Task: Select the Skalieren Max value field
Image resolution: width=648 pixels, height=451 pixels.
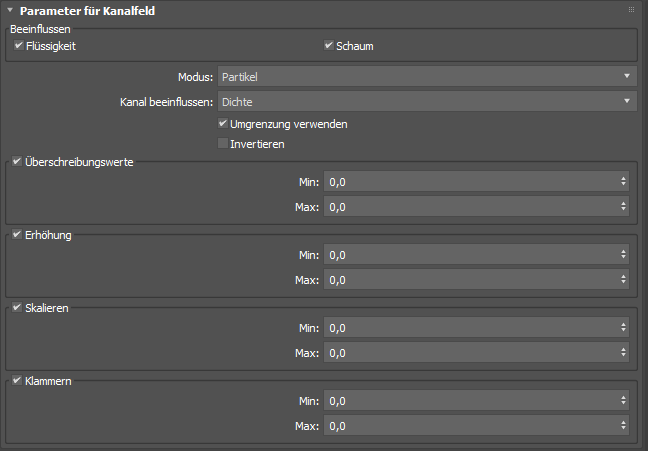Action: pos(470,353)
